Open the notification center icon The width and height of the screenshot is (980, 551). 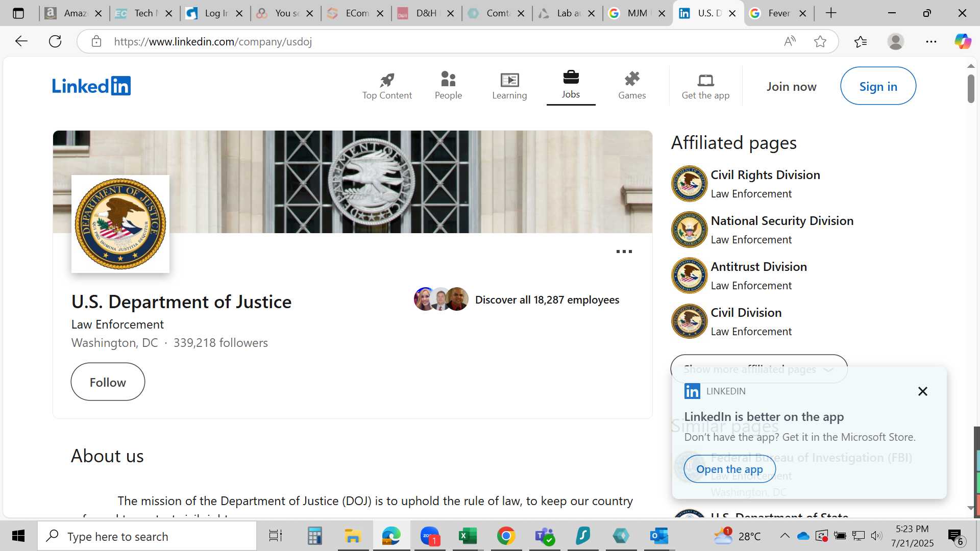[x=955, y=536]
